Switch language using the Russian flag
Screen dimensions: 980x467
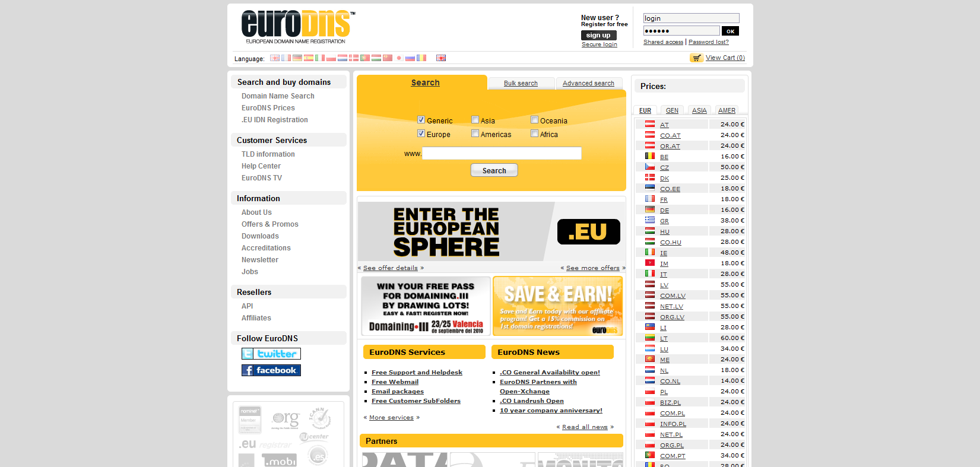click(x=410, y=58)
